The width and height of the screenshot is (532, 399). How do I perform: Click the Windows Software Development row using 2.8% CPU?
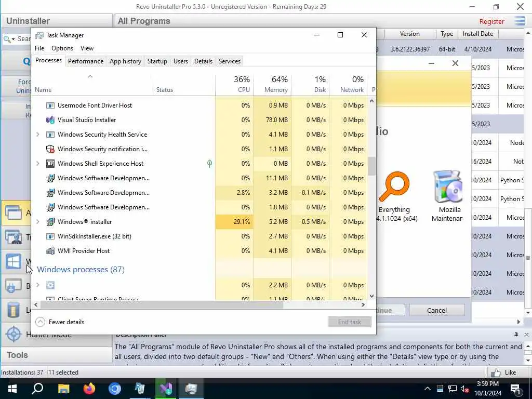(x=199, y=193)
